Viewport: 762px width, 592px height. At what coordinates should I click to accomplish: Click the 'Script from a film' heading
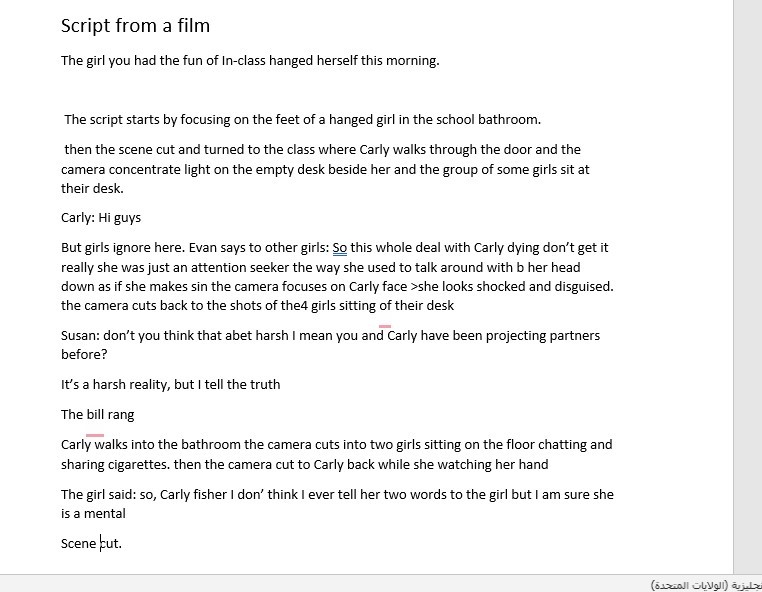[x=136, y=25]
